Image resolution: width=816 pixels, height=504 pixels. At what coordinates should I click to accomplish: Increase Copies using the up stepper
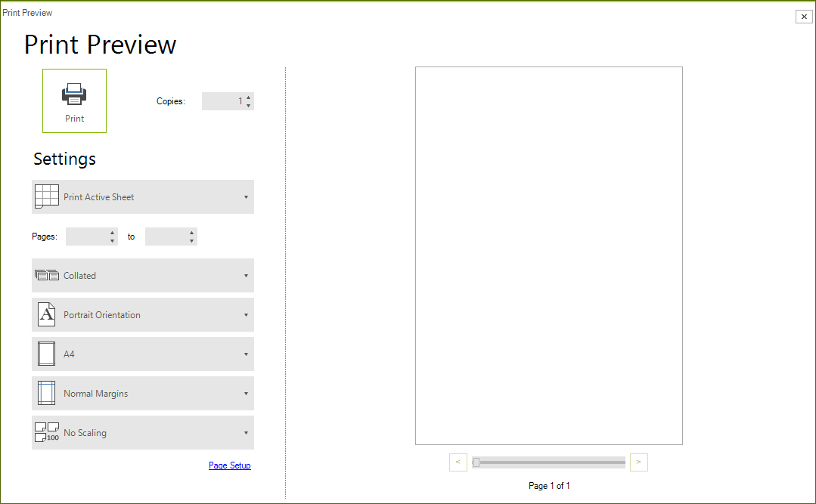(x=250, y=97)
